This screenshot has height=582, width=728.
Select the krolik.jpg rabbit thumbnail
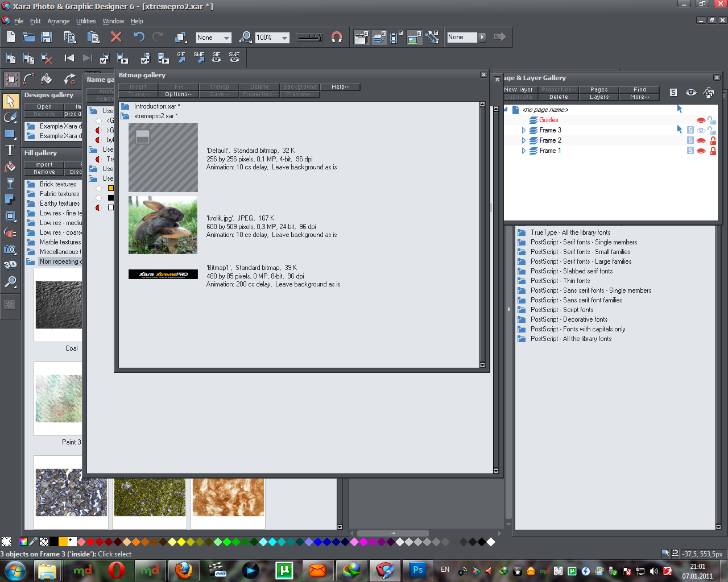pos(163,225)
